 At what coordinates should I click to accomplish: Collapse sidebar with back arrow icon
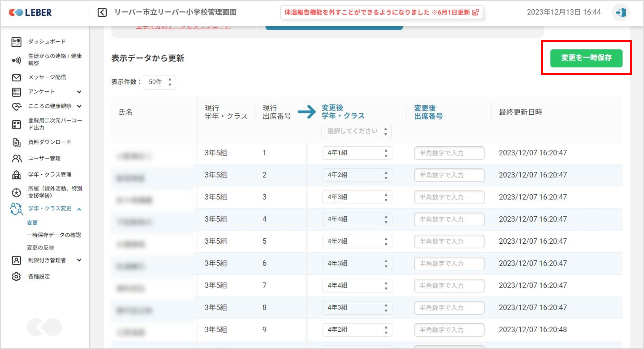(x=102, y=13)
